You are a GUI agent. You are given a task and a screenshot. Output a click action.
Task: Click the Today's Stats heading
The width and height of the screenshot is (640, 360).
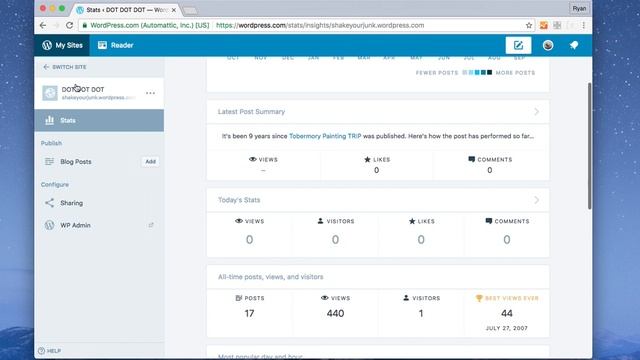click(239, 200)
